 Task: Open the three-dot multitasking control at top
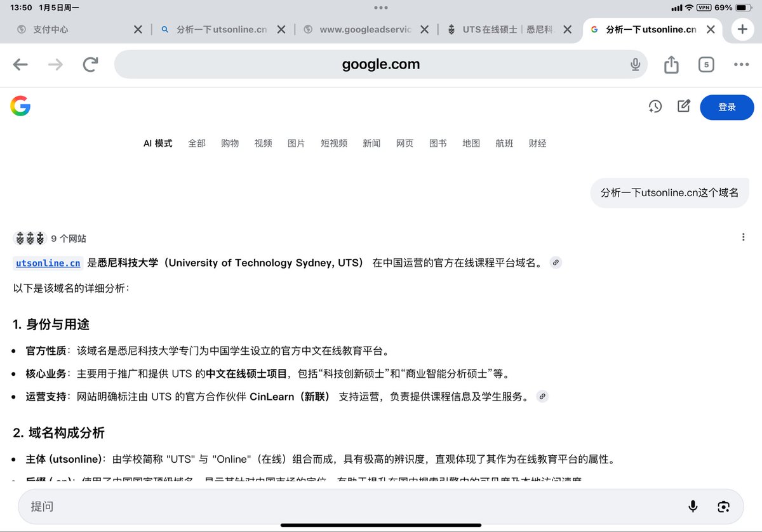pos(381,8)
